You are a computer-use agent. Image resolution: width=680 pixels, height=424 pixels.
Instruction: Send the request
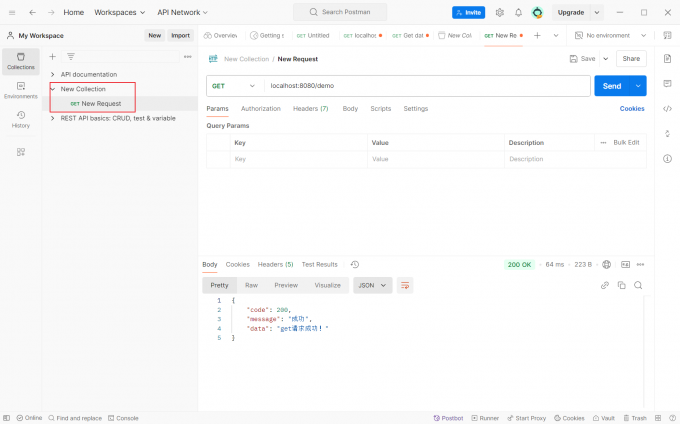(x=612, y=86)
